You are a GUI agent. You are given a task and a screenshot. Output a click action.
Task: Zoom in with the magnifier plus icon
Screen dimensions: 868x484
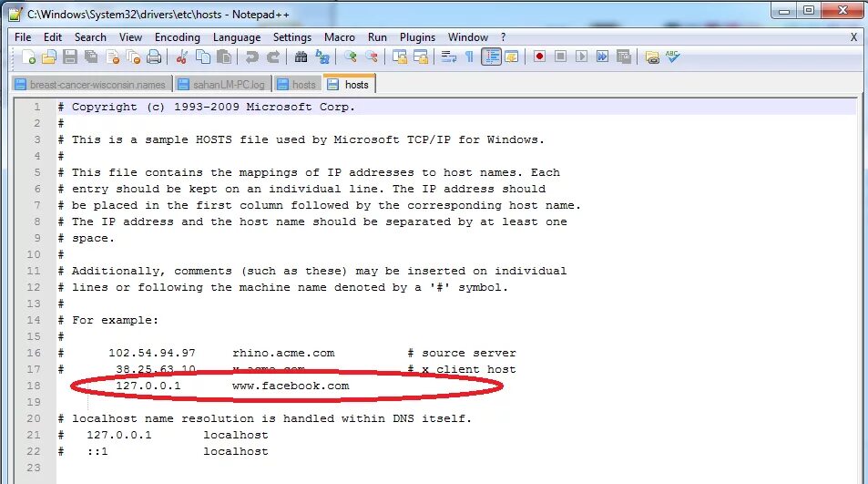click(x=350, y=57)
